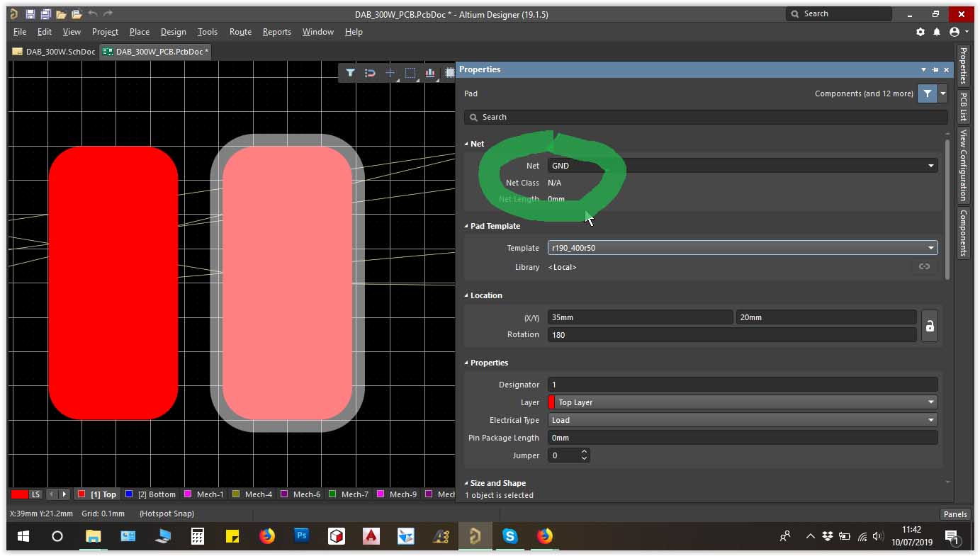Click the open folder icon in title bar

pyautogui.click(x=61, y=14)
